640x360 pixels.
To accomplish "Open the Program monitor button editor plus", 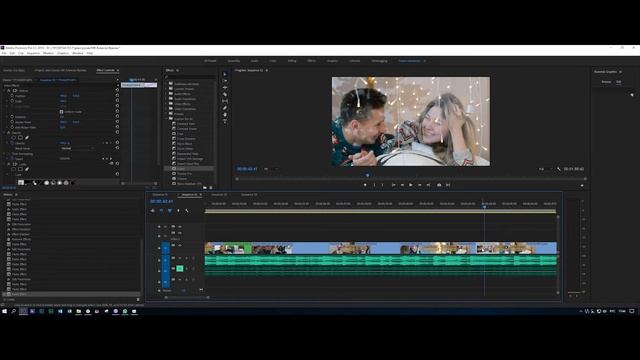I will click(x=582, y=185).
